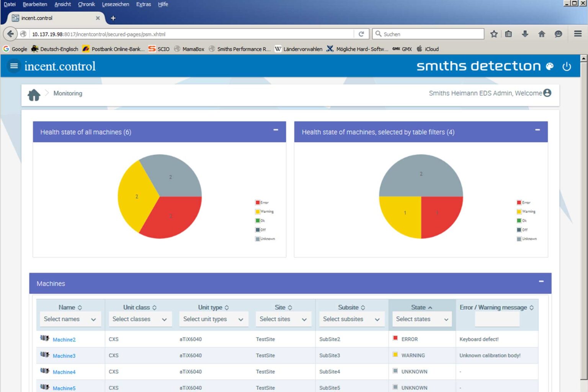
Task: Collapse the Machines panel
Action: point(541,281)
